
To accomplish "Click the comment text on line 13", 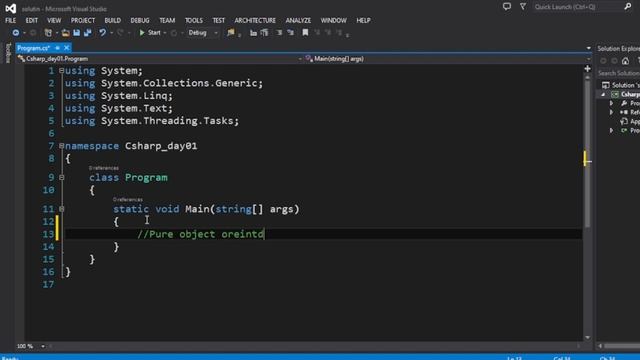I will point(201,234).
